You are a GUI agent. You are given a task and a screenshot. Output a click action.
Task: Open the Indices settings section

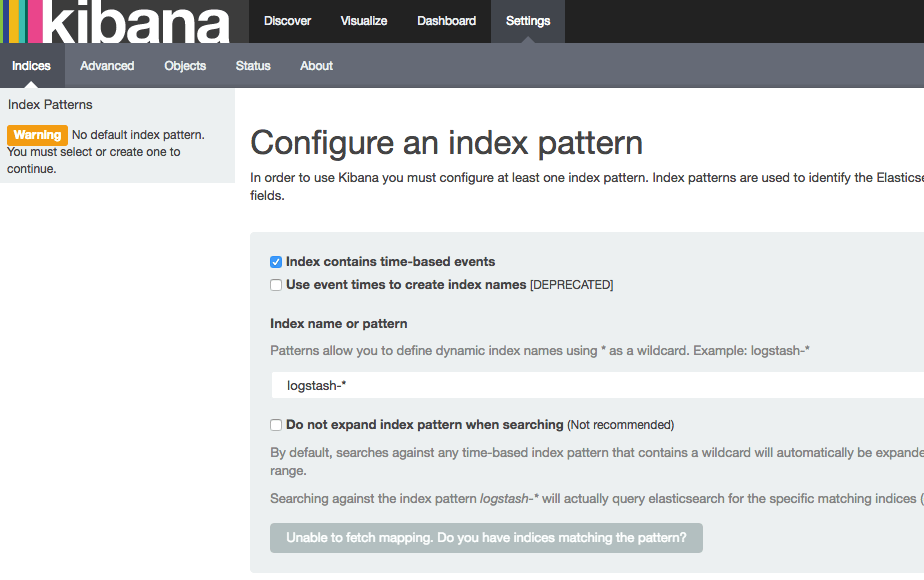(31, 66)
